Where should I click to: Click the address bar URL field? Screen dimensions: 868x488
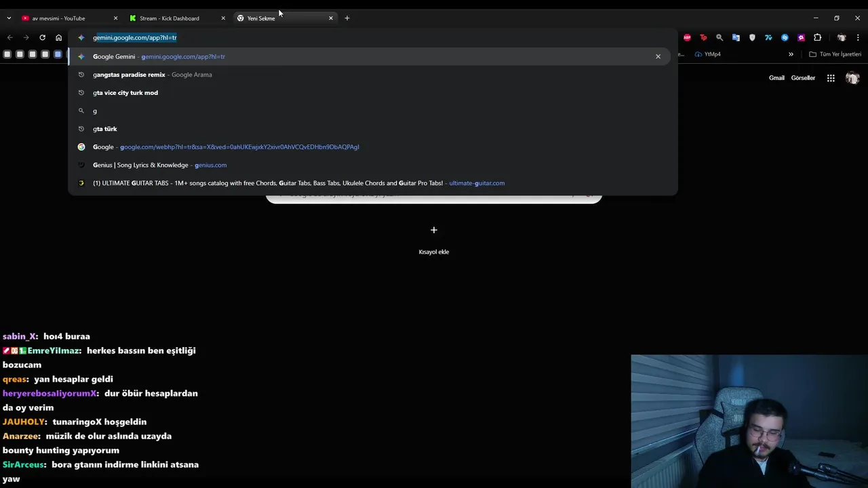[x=373, y=37]
